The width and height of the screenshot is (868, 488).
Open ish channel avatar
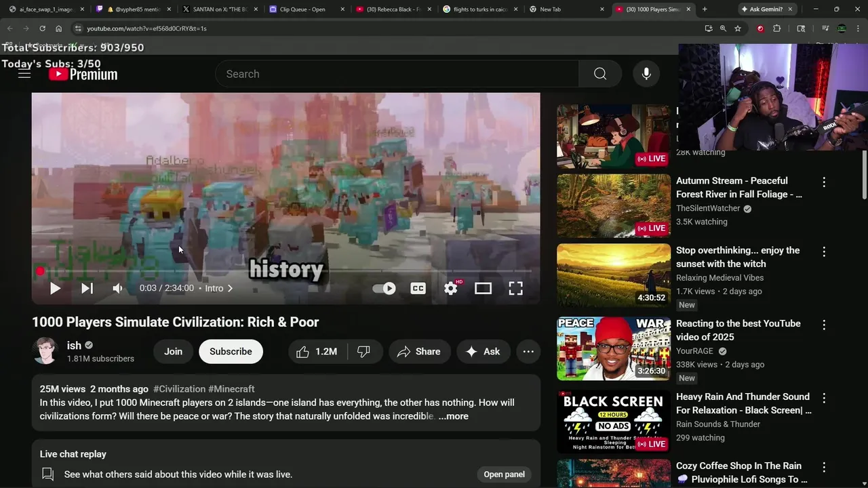[45, 350]
